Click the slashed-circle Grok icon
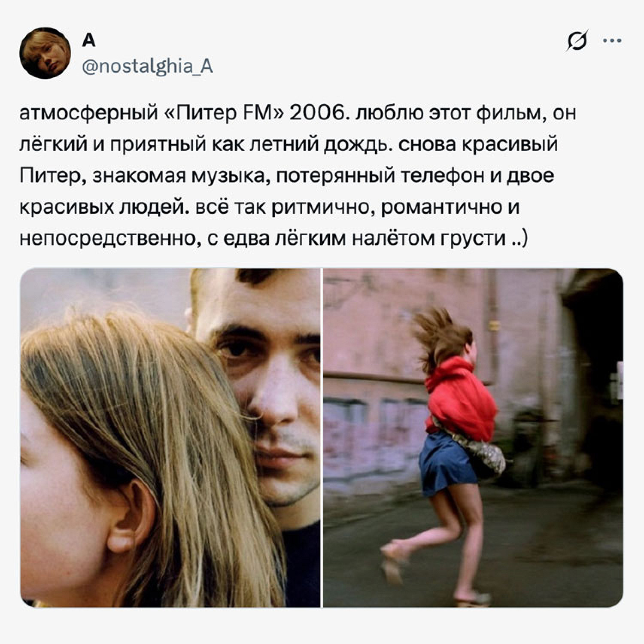644x644 pixels. [x=577, y=41]
